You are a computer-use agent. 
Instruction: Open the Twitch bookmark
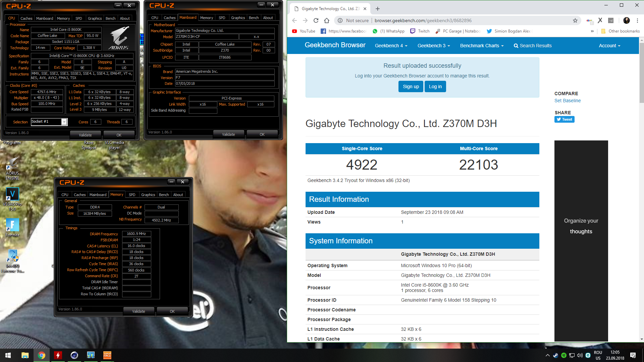click(420, 31)
